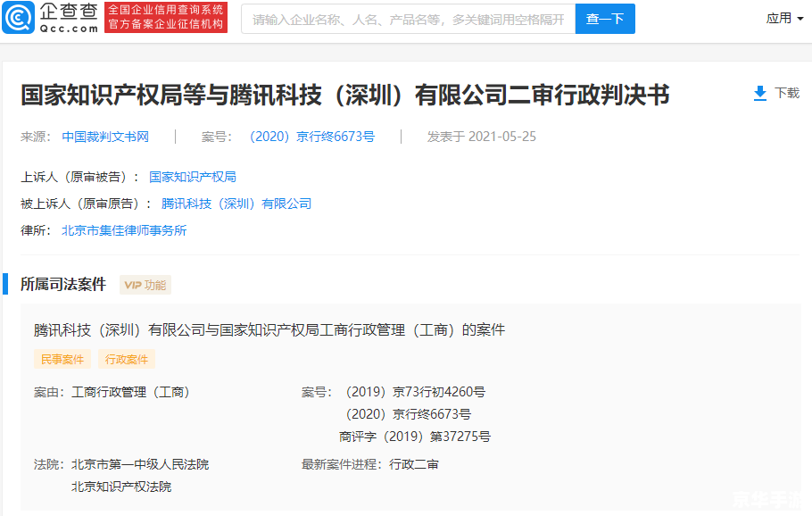
Task: Click case number (2020)京行终6673号 in case card
Action: [x=408, y=414]
